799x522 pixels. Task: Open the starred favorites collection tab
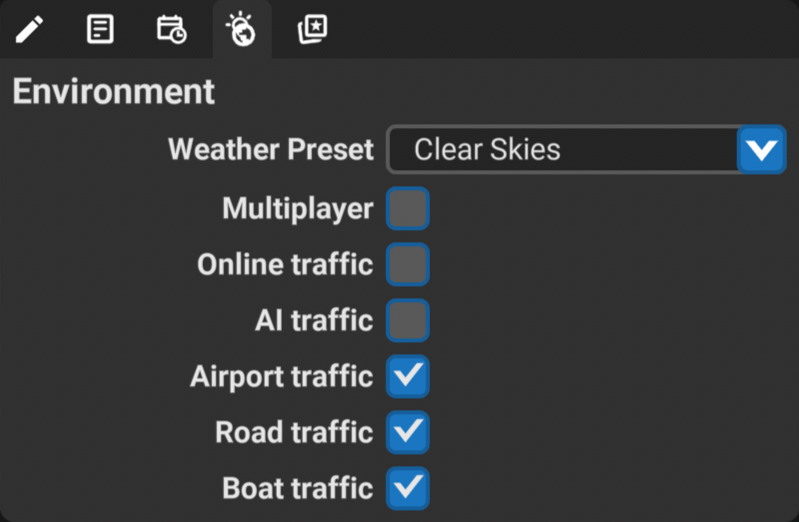click(x=312, y=29)
